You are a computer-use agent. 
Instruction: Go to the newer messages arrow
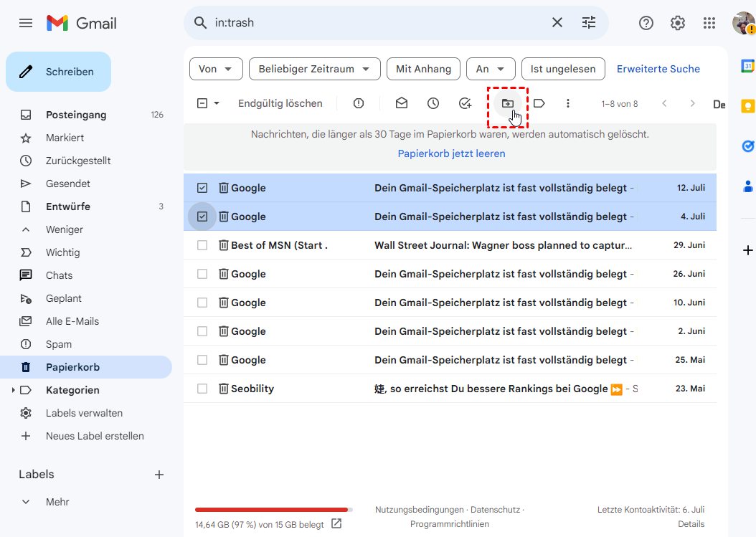[664, 103]
